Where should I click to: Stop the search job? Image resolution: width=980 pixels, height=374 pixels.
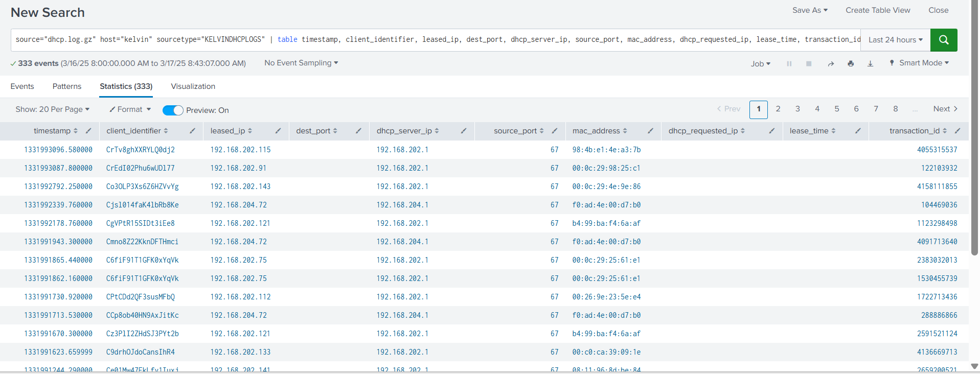coord(809,64)
